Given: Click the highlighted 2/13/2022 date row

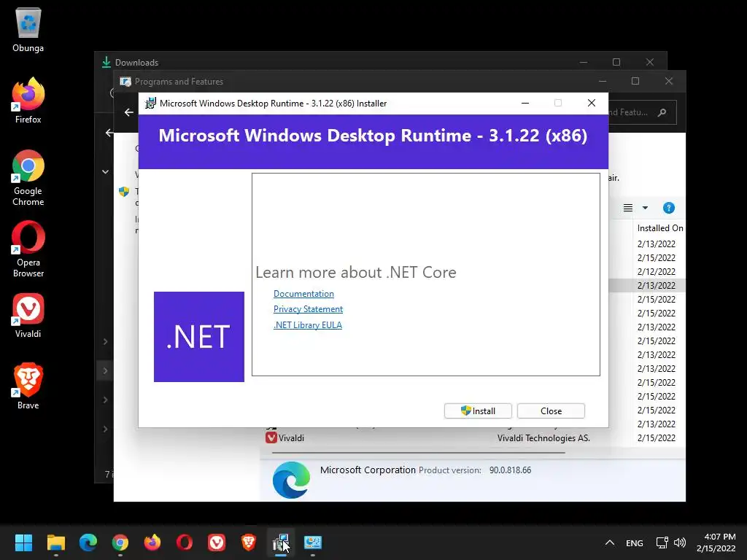Looking at the screenshot, I should [x=656, y=285].
